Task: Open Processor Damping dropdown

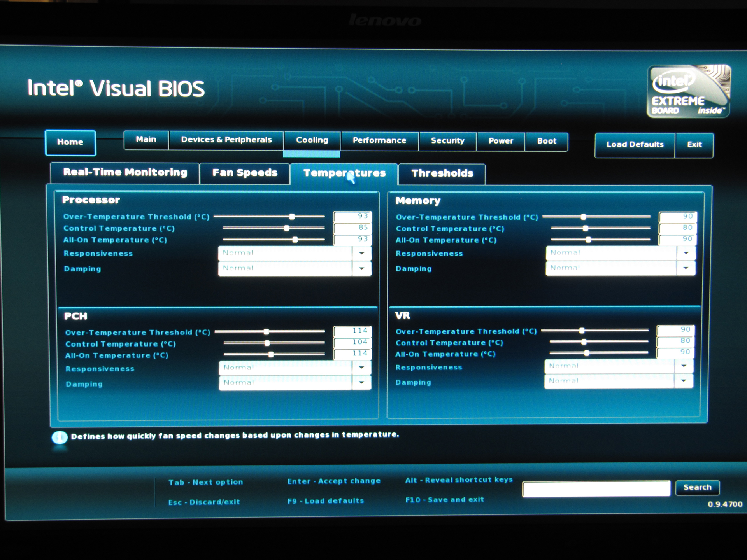Action: (295, 268)
